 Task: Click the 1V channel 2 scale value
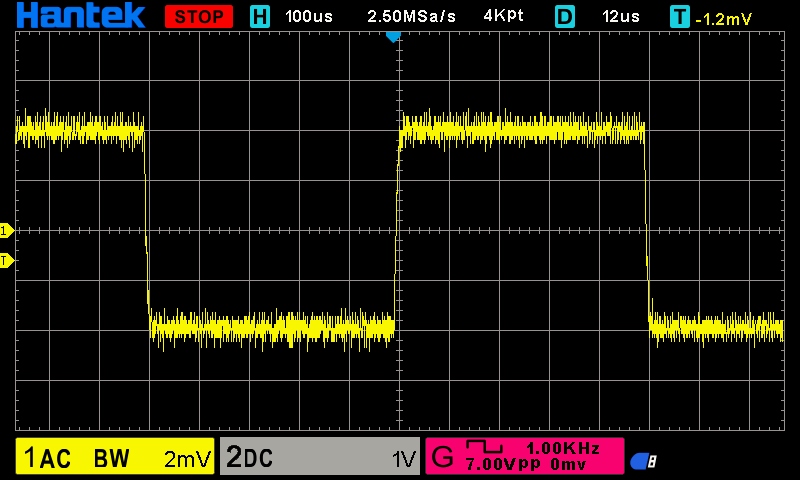point(404,460)
